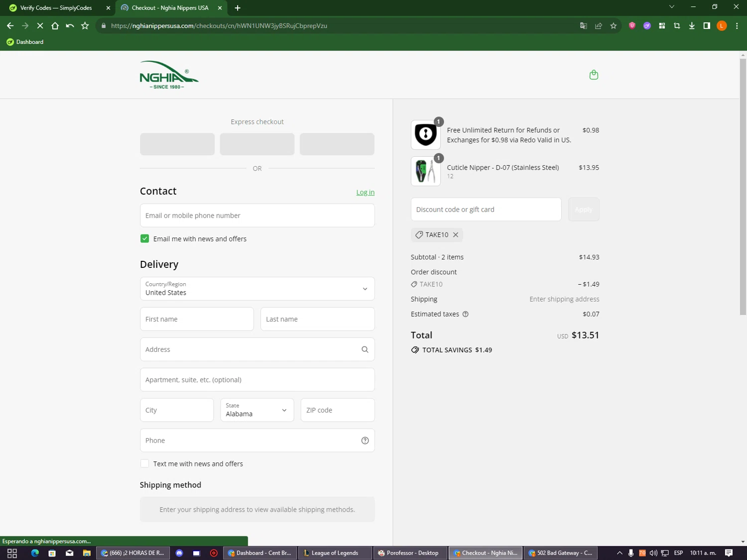This screenshot has width=747, height=560.
Task: Open a new browser tab
Action: 238,8
